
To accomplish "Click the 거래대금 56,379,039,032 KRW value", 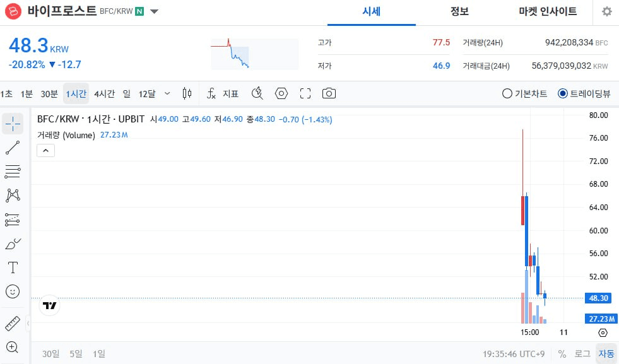I will [x=569, y=66].
